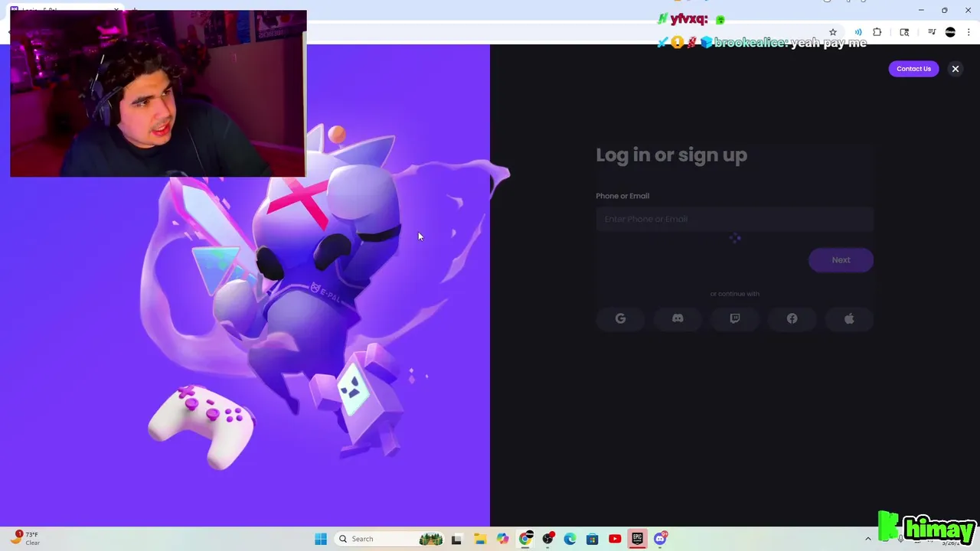Continue with Twitch sign-in icon
The width and height of the screenshot is (980, 551).
pyautogui.click(x=735, y=318)
